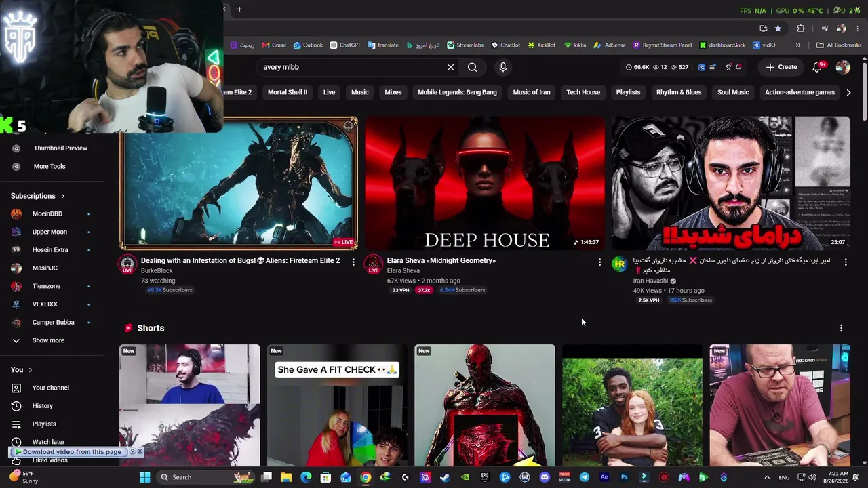Run the search with the magnifier icon

(x=473, y=67)
